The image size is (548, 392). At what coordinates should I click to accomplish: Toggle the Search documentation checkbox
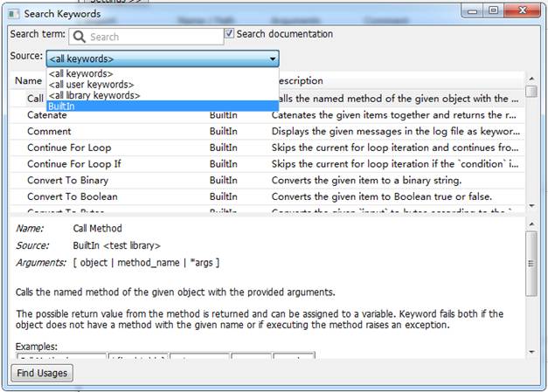click(229, 33)
